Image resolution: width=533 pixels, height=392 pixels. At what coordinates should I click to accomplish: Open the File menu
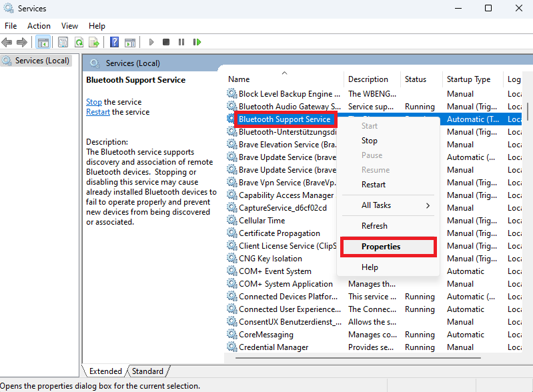coord(11,26)
